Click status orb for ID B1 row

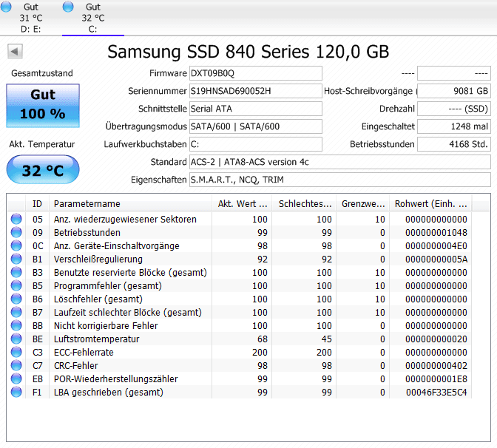pyautogui.click(x=16, y=259)
